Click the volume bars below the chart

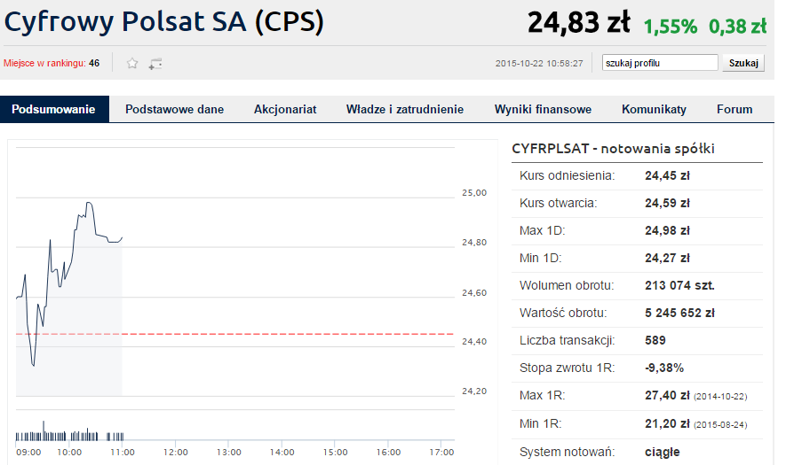[x=70, y=432]
